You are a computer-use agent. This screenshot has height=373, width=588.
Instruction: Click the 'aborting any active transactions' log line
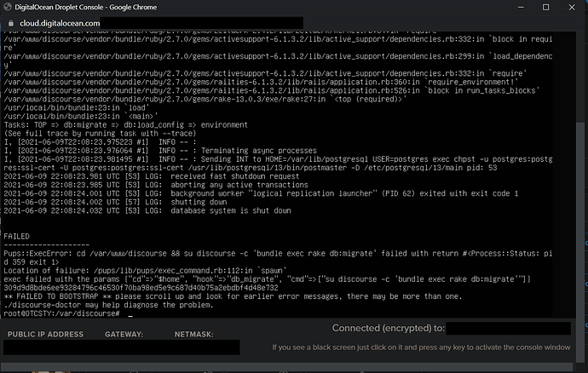pos(156,185)
